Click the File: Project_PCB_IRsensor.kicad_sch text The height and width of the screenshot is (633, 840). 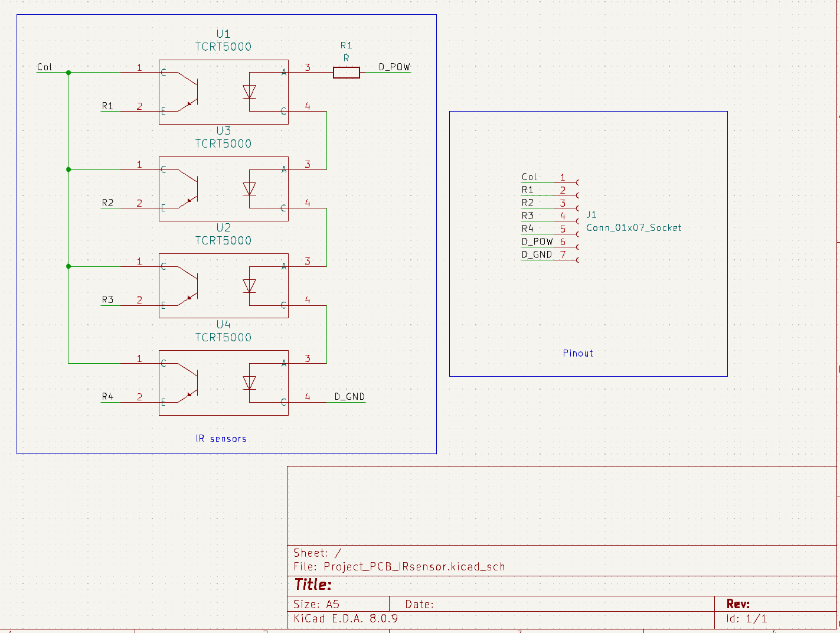coord(399,566)
